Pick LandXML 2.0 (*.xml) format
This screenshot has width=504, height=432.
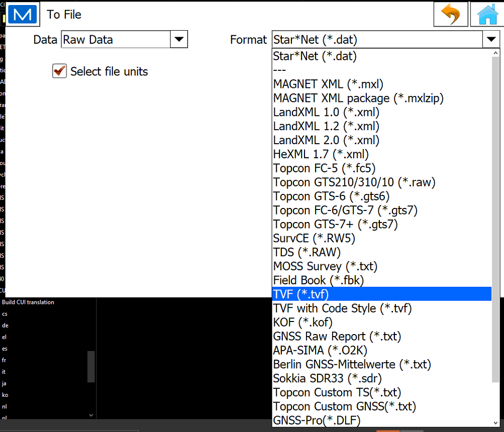click(382, 140)
